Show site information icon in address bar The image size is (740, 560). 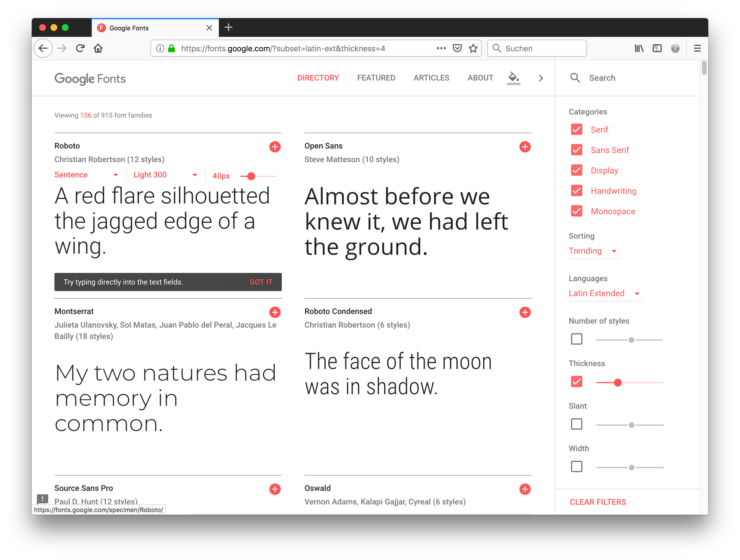click(160, 48)
